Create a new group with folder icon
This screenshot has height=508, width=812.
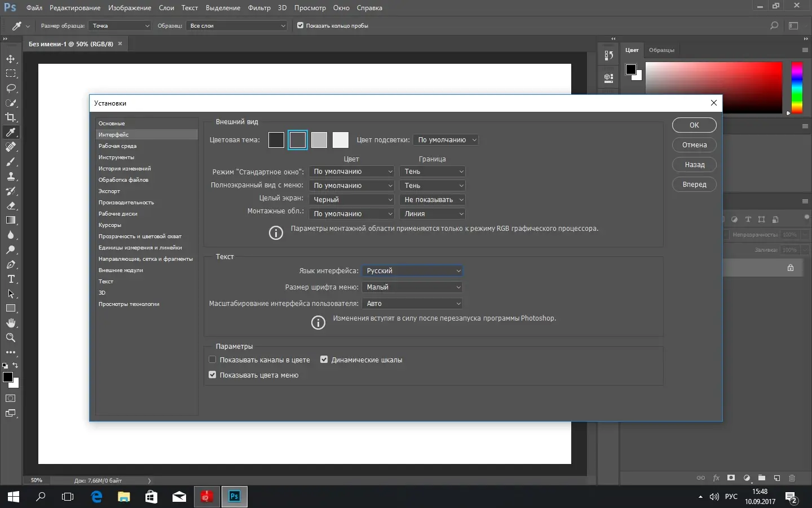click(x=762, y=478)
